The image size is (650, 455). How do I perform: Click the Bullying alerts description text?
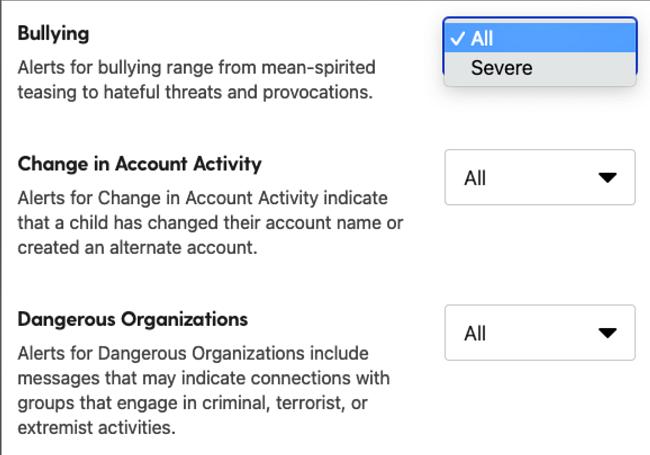[x=196, y=81]
